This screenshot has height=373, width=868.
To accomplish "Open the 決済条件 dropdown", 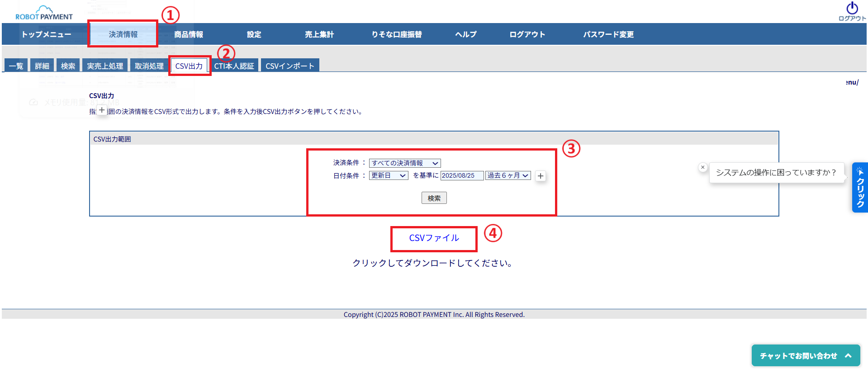I will (x=404, y=163).
